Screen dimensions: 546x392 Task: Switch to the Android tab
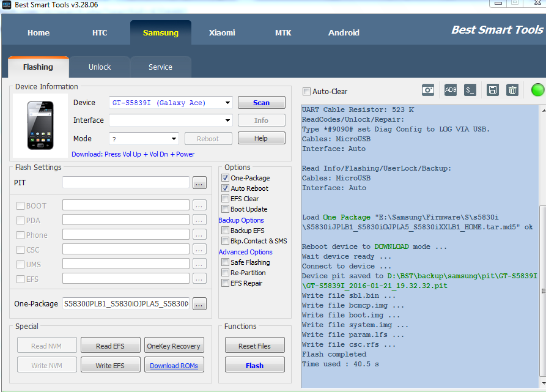pos(344,33)
